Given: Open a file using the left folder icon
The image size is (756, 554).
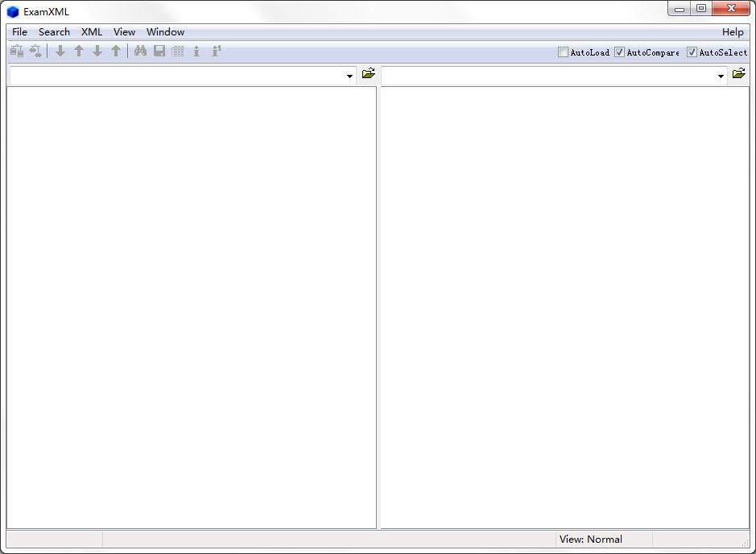Looking at the screenshot, I should pyautogui.click(x=368, y=73).
